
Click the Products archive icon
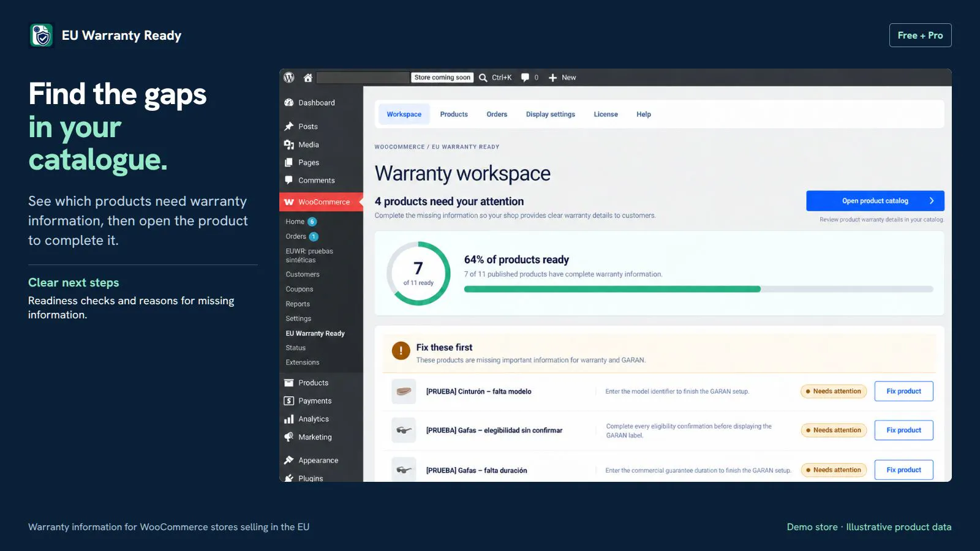pos(289,383)
